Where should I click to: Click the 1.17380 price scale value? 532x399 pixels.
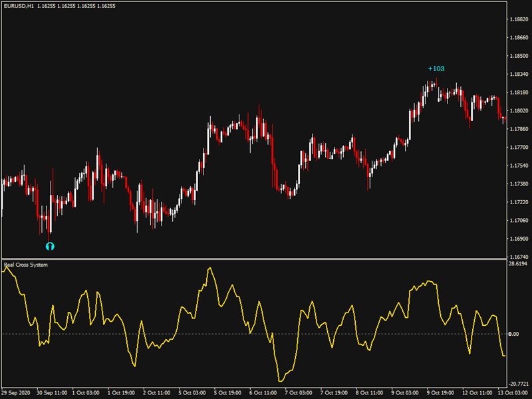pyautogui.click(x=517, y=184)
